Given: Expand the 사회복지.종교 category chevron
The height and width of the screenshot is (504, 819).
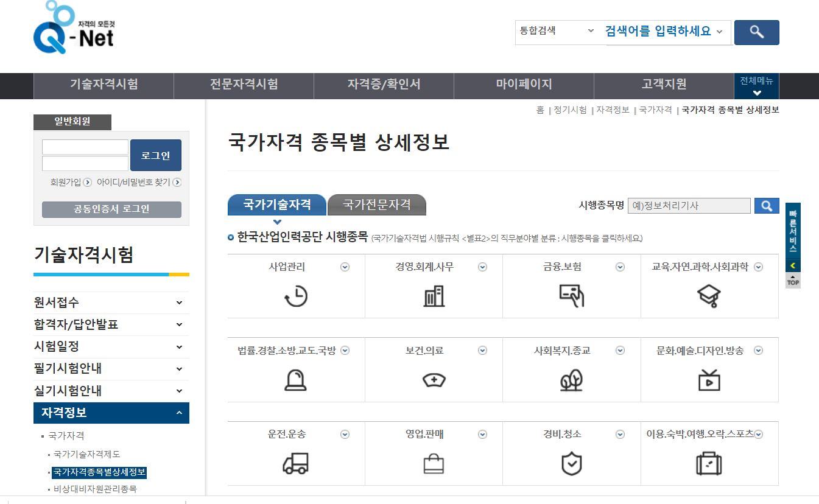Looking at the screenshot, I should pos(620,351).
